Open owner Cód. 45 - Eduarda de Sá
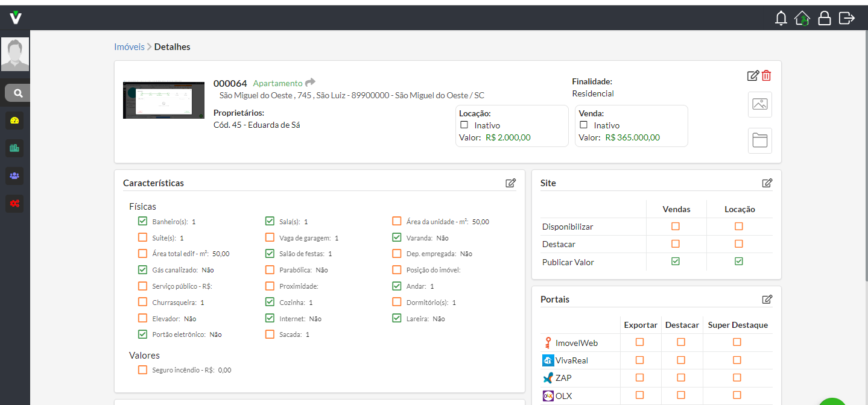Image resolution: width=868 pixels, height=405 pixels. tap(257, 125)
